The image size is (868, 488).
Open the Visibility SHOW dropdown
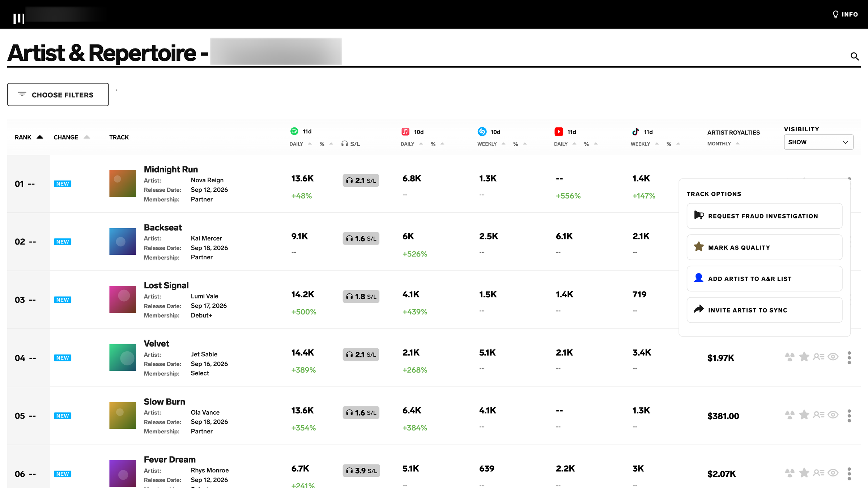(818, 142)
